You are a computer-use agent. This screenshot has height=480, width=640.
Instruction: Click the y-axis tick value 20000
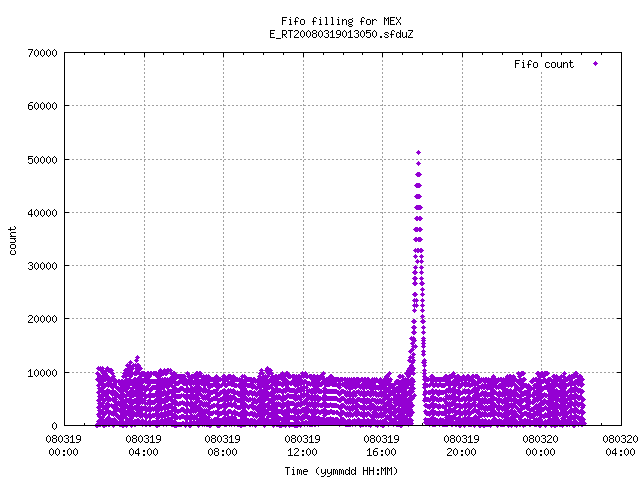(42, 319)
